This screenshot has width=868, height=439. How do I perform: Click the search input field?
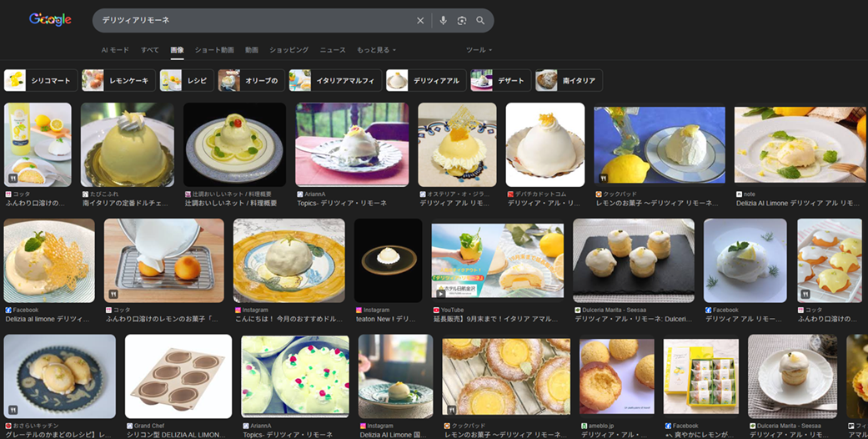tap(250, 21)
